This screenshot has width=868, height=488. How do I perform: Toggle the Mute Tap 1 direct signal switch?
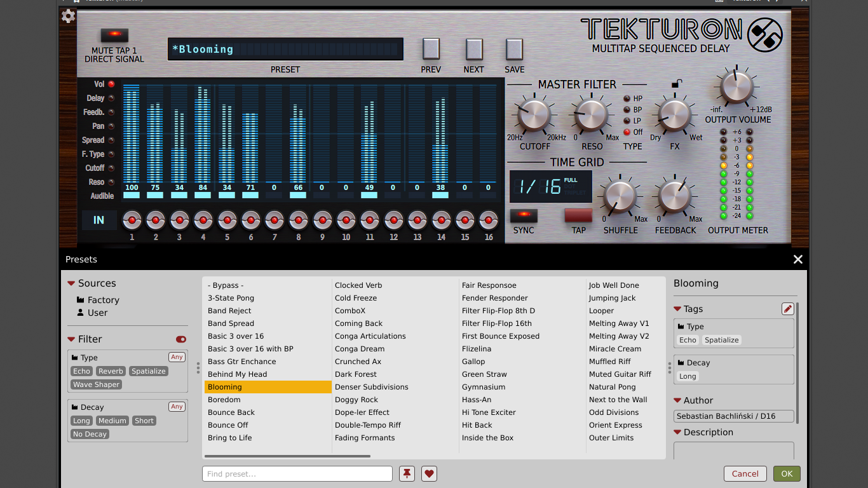114,34
